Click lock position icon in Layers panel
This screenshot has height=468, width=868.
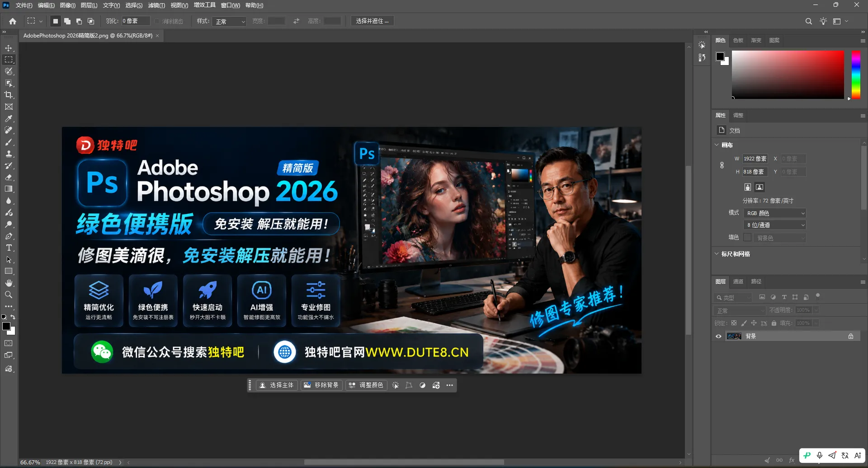pyautogui.click(x=754, y=323)
